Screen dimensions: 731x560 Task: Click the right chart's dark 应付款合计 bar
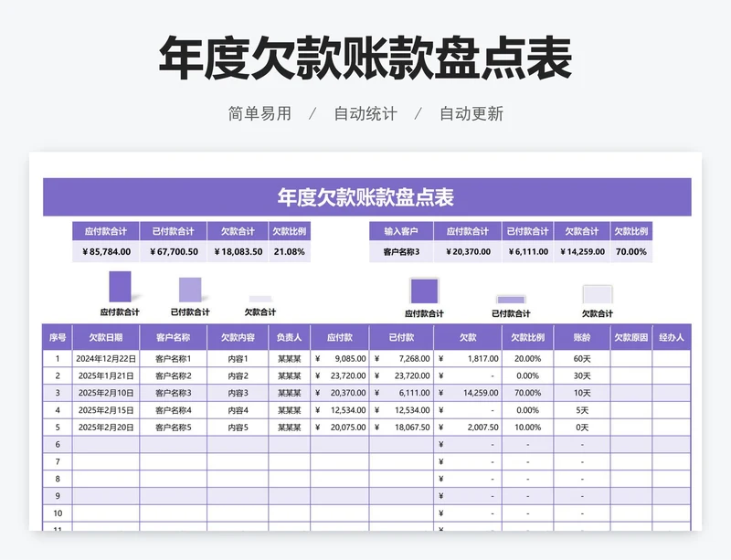click(424, 291)
